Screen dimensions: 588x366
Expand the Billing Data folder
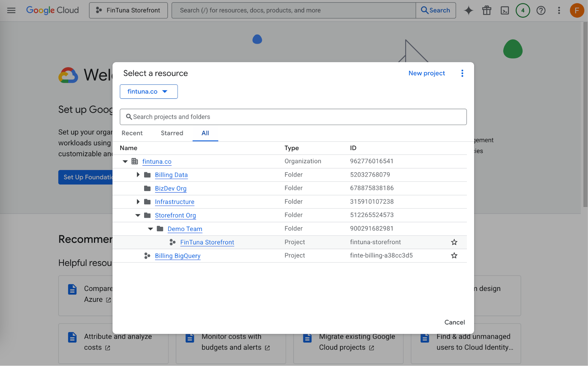pos(138,175)
